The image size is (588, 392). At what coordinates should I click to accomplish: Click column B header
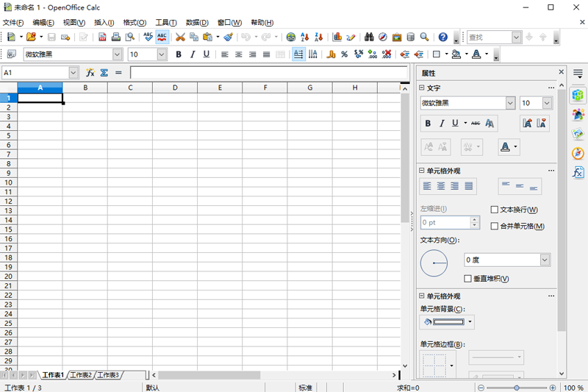tap(85, 88)
